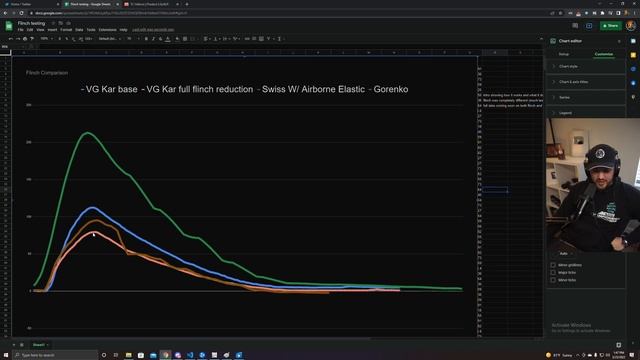Open the Text wrapping dropdown
The image size is (640, 360).
[x=226, y=39]
